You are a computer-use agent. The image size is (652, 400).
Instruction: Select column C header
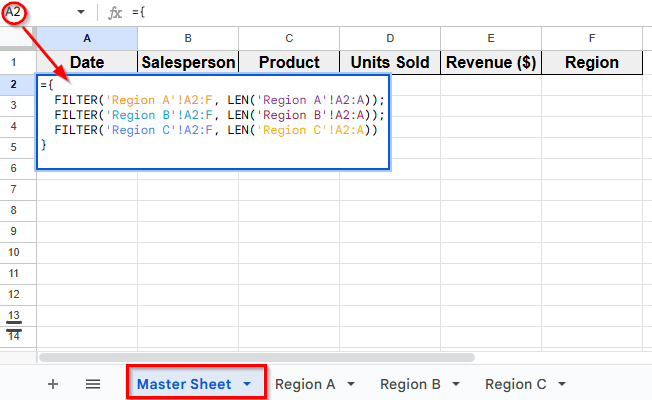[x=289, y=39]
